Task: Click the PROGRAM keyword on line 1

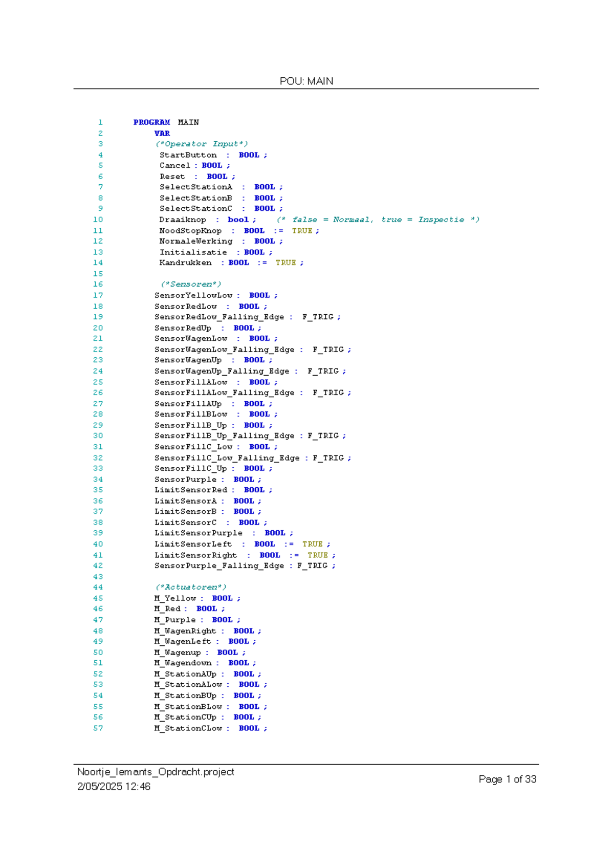Action: coord(151,122)
